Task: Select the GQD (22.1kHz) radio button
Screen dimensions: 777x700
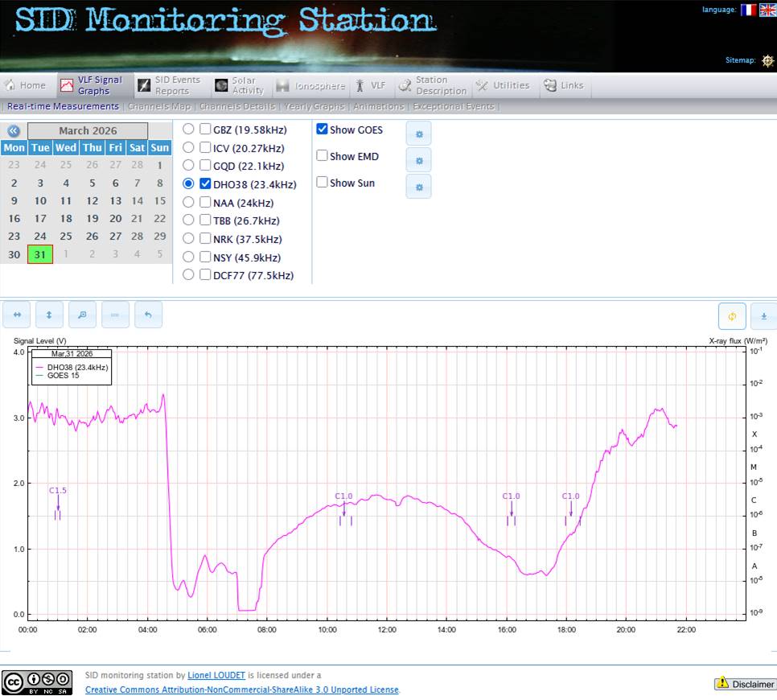Action: pyautogui.click(x=188, y=166)
